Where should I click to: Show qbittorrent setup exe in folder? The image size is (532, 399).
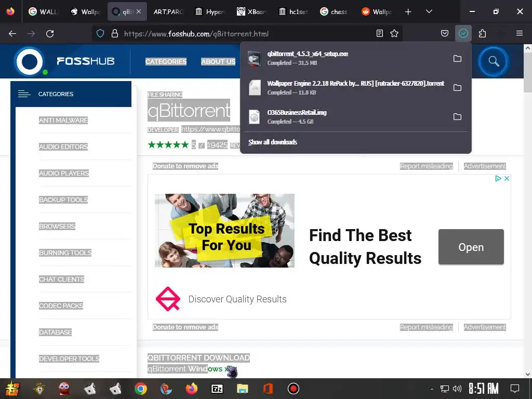[x=457, y=58]
